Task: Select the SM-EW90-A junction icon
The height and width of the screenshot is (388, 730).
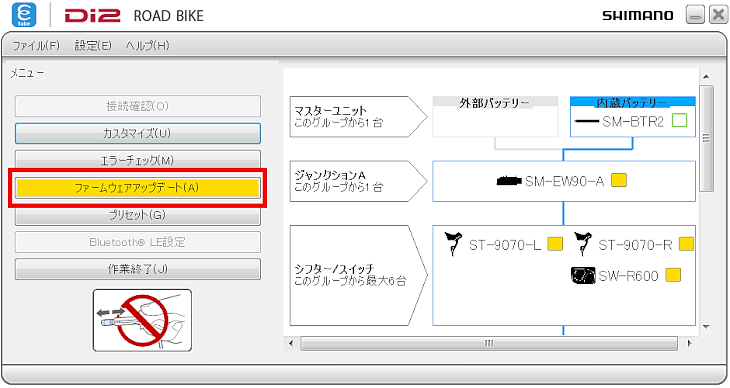Action: pyautogui.click(x=509, y=181)
